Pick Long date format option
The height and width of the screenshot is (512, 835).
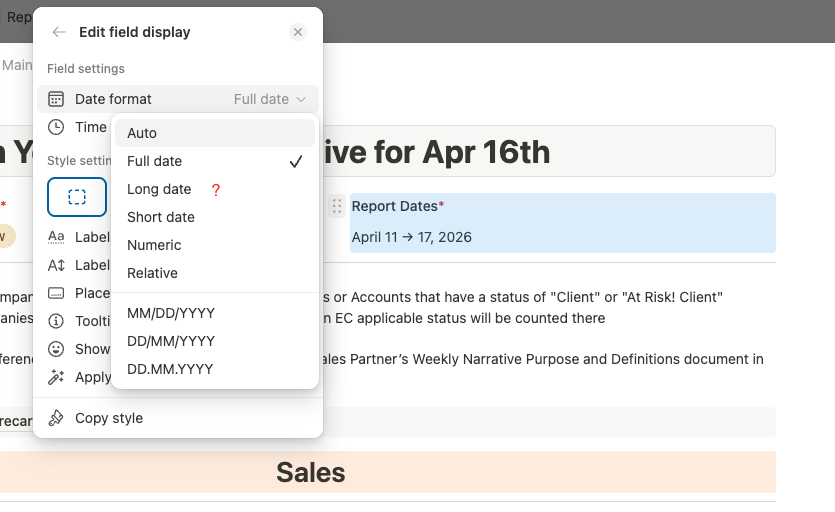coord(159,189)
